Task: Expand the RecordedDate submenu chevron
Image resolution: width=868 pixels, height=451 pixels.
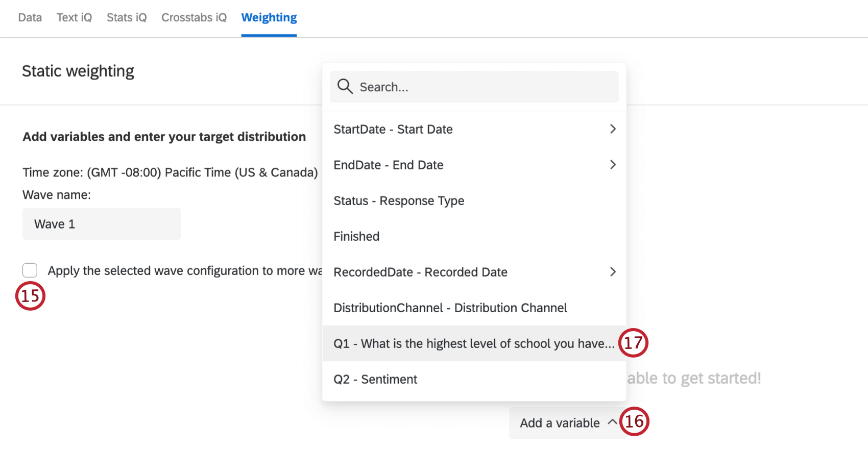Action: [x=613, y=272]
